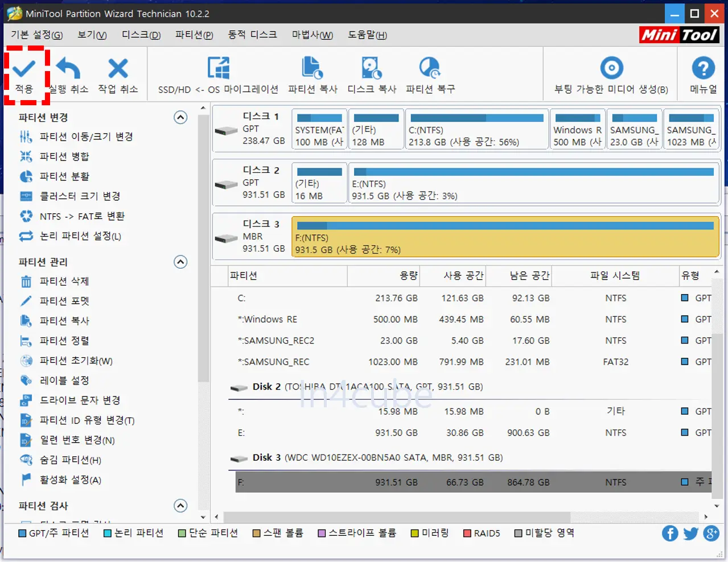Open the Google+ share icon

point(711,534)
